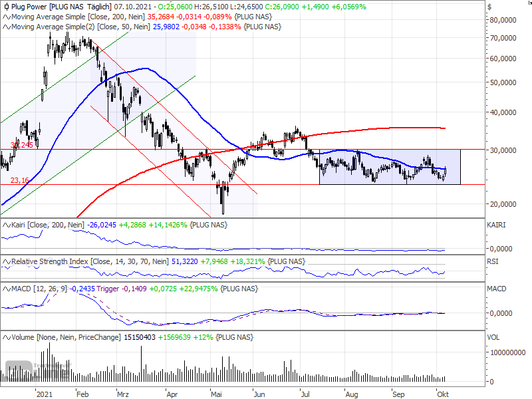532x399 pixels.
Task: Click the 70,0000 price axis label
Action: click(x=503, y=38)
